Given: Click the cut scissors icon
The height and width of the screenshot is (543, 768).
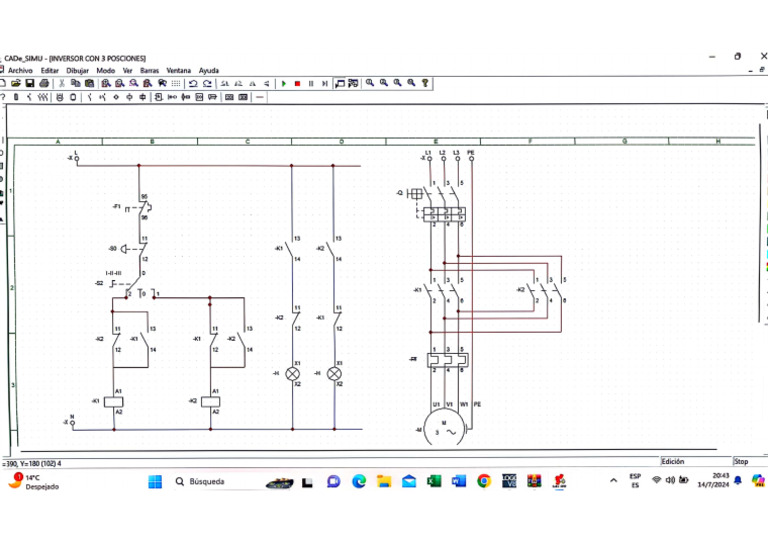Looking at the screenshot, I should tap(62, 83).
